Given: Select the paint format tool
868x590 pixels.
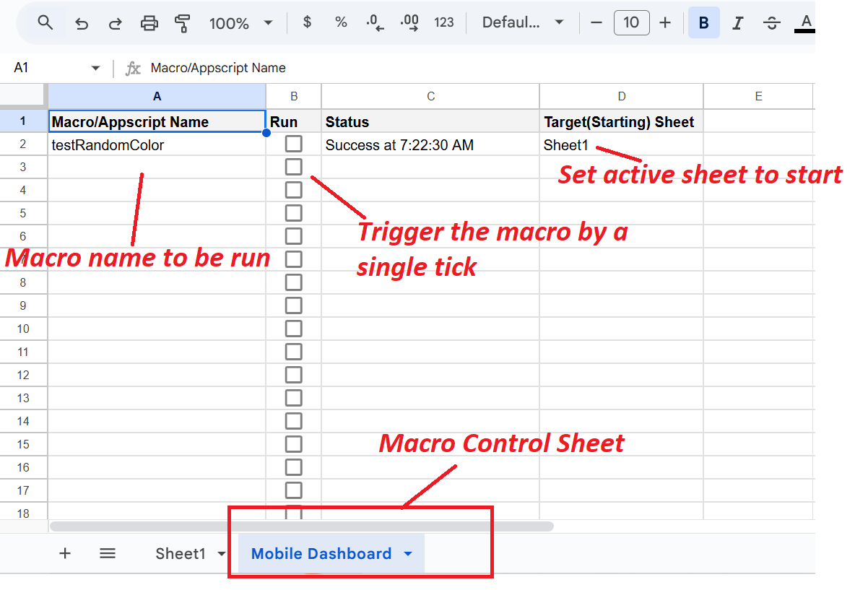Looking at the screenshot, I should click(183, 22).
